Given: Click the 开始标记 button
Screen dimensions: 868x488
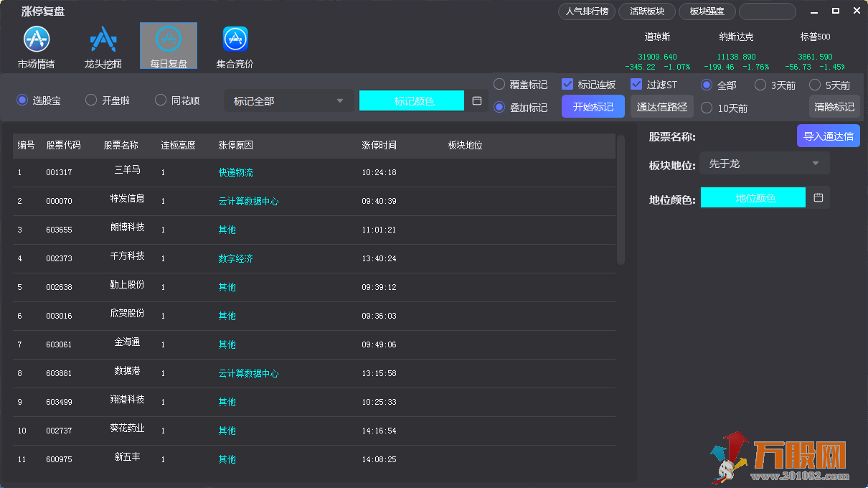Looking at the screenshot, I should click(x=593, y=107).
